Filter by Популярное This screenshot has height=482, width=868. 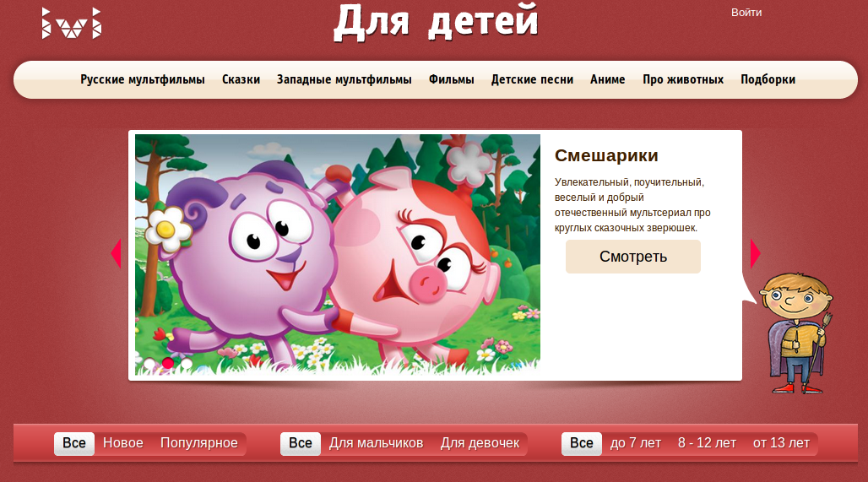[x=199, y=443]
